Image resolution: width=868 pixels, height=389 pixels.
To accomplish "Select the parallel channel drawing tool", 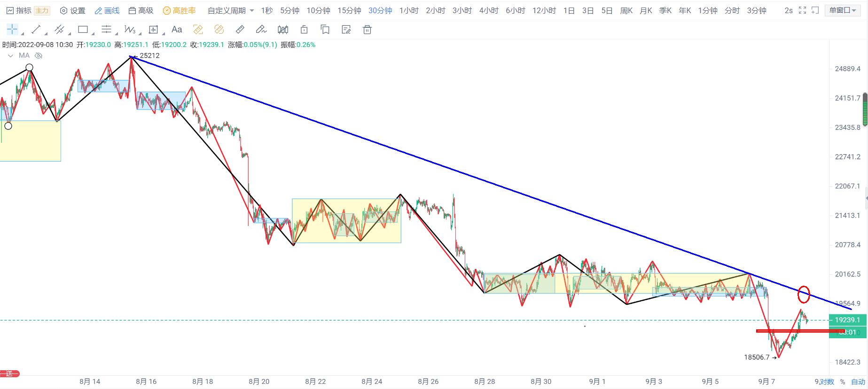I will (x=59, y=30).
